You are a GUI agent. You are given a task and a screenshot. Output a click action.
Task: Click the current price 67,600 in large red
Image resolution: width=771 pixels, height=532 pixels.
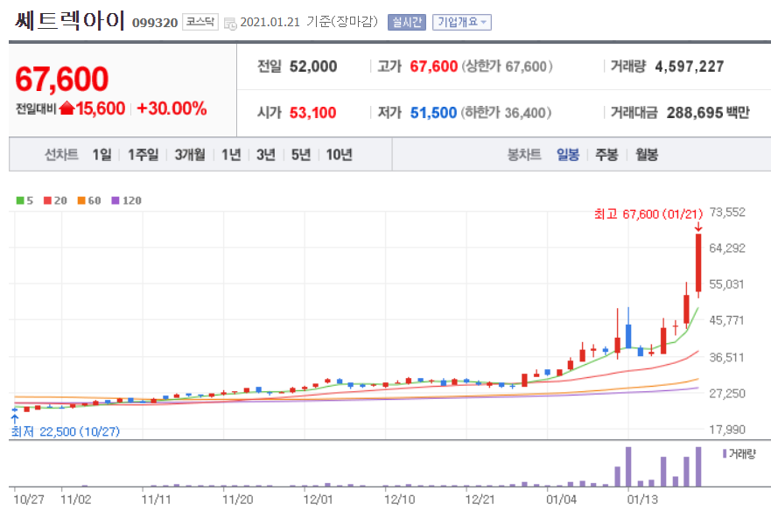(61, 79)
